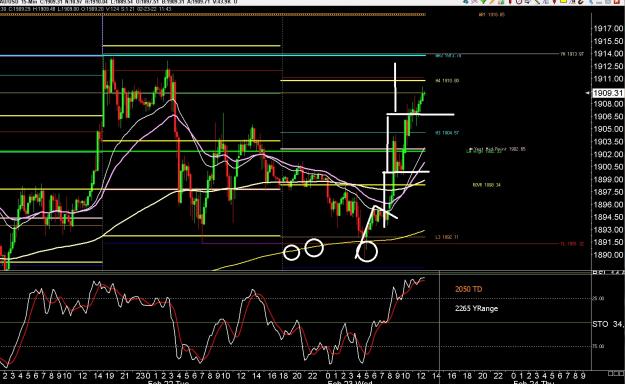This screenshot has width=625, height=384.
Task: Click the 230 time axis label
Action: 143,376
